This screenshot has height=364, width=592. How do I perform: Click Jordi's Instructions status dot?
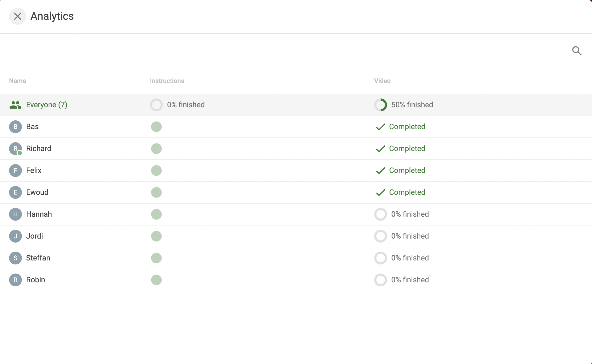156,236
